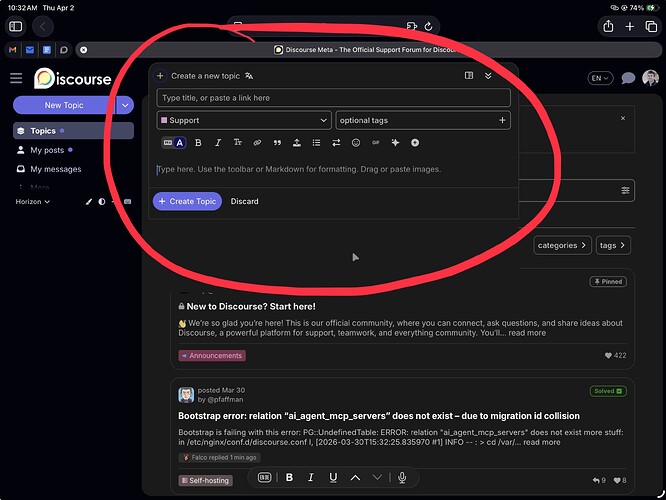Toggle Safari's sidebar panel
This screenshot has height=500, width=666.
click(x=16, y=26)
